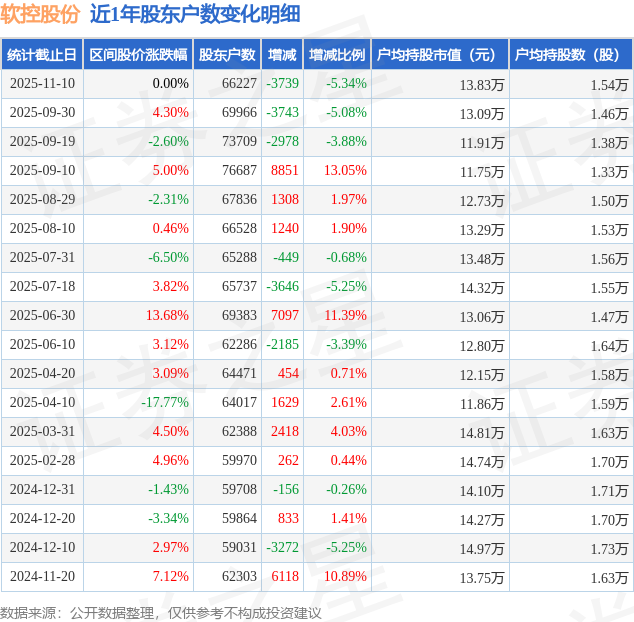Select the 2025-06-30 date cell
Viewport: 634px width, 622px height.
[x=42, y=316]
